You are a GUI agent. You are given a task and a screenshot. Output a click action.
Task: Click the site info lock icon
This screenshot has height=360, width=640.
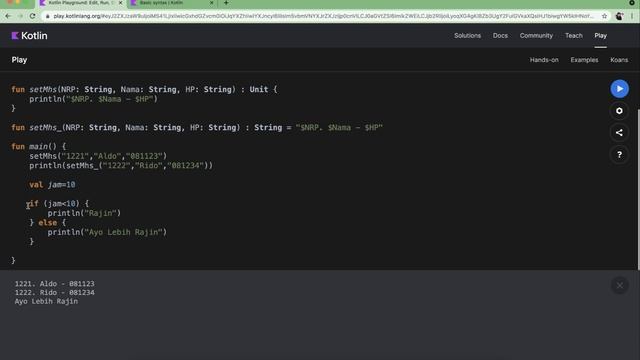(47, 16)
